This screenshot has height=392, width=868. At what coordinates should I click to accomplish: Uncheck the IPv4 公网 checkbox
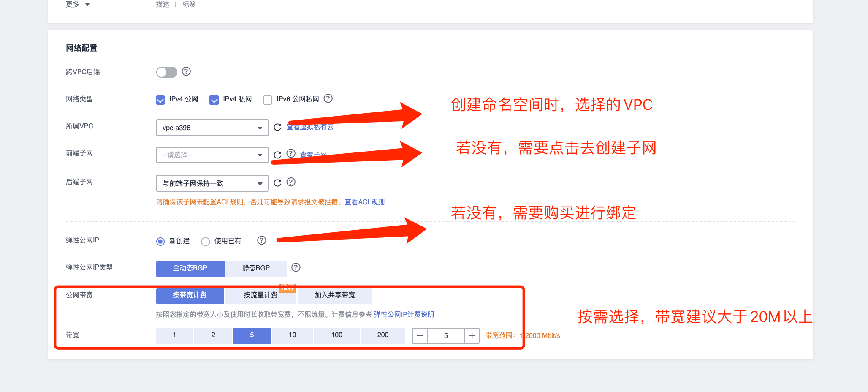click(x=160, y=100)
